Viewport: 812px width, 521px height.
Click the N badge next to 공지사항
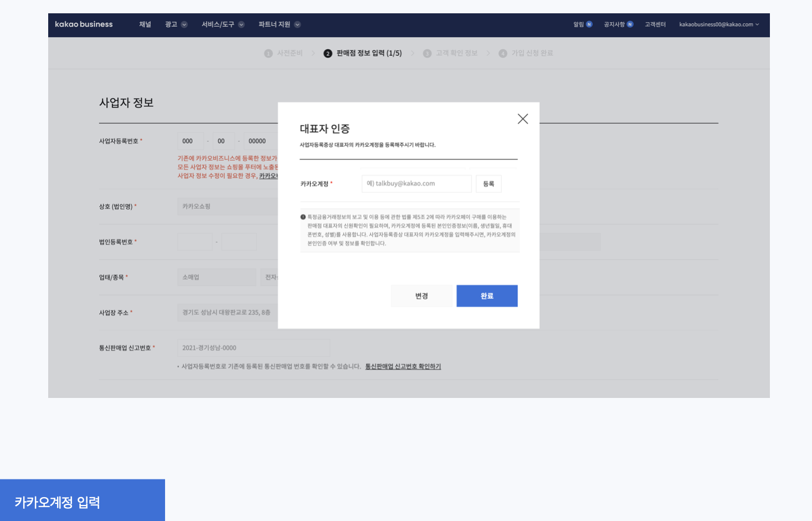[x=630, y=24]
